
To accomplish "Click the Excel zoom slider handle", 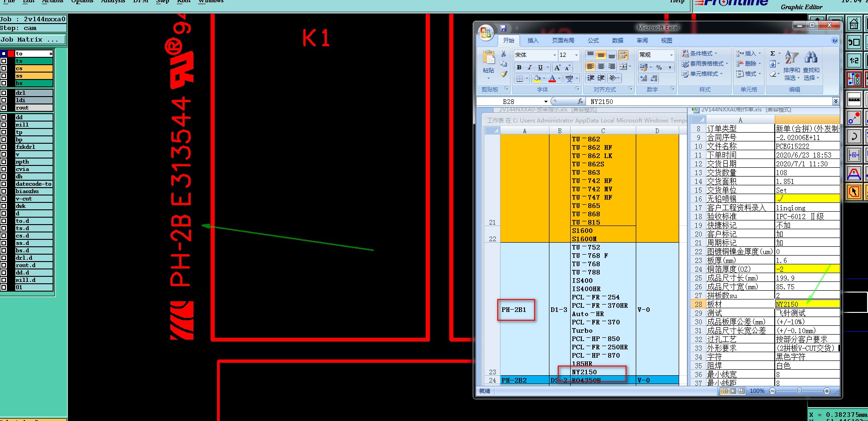I will [799, 391].
